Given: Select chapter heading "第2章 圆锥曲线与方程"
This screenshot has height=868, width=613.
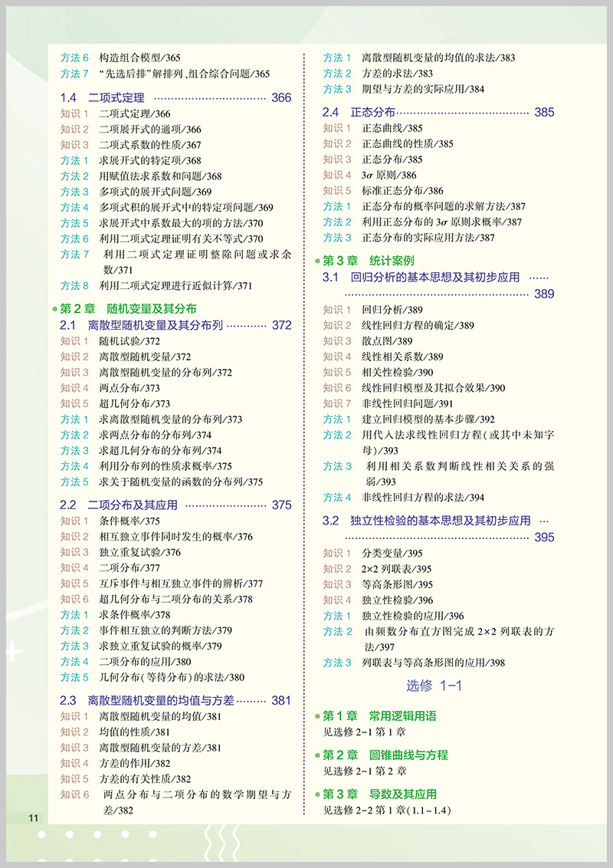Looking at the screenshot, I should (x=385, y=755).
